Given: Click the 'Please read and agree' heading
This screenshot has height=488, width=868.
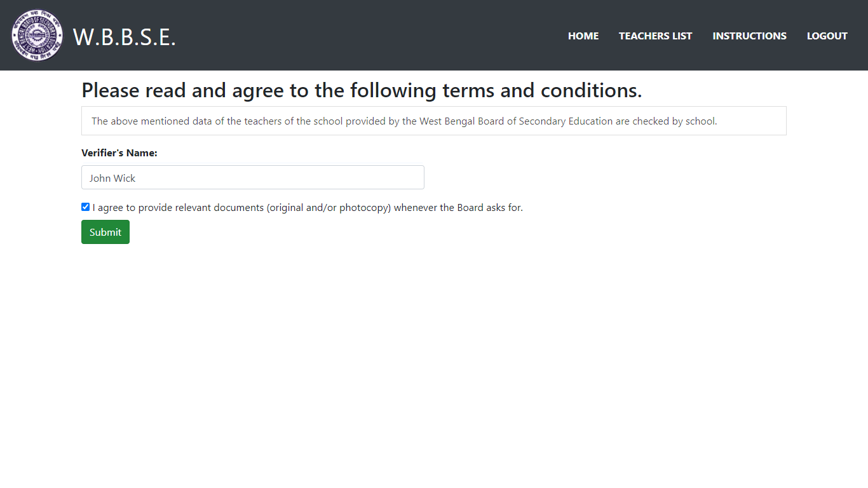Looking at the screenshot, I should pyautogui.click(x=362, y=90).
